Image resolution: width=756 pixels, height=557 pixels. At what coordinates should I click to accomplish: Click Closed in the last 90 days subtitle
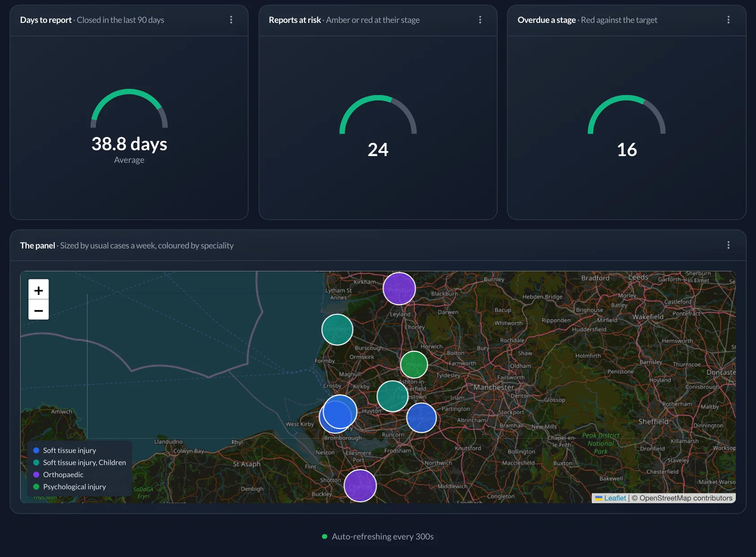120,20
